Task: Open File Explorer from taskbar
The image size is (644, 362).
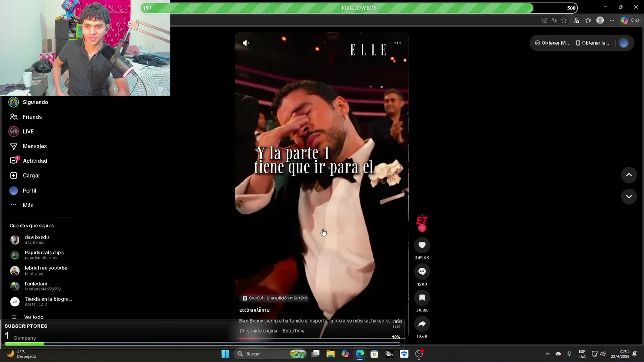Action: tap(330, 354)
